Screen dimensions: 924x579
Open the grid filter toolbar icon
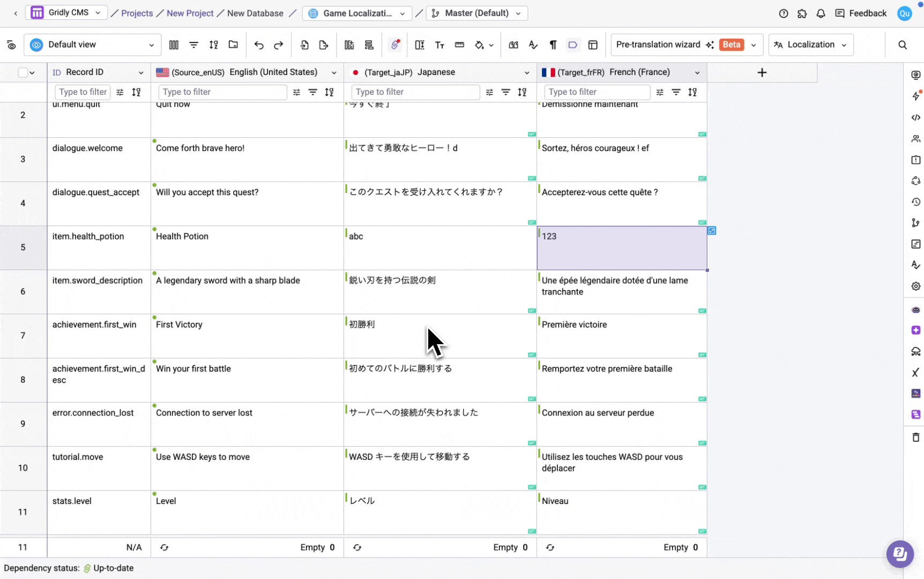click(193, 45)
